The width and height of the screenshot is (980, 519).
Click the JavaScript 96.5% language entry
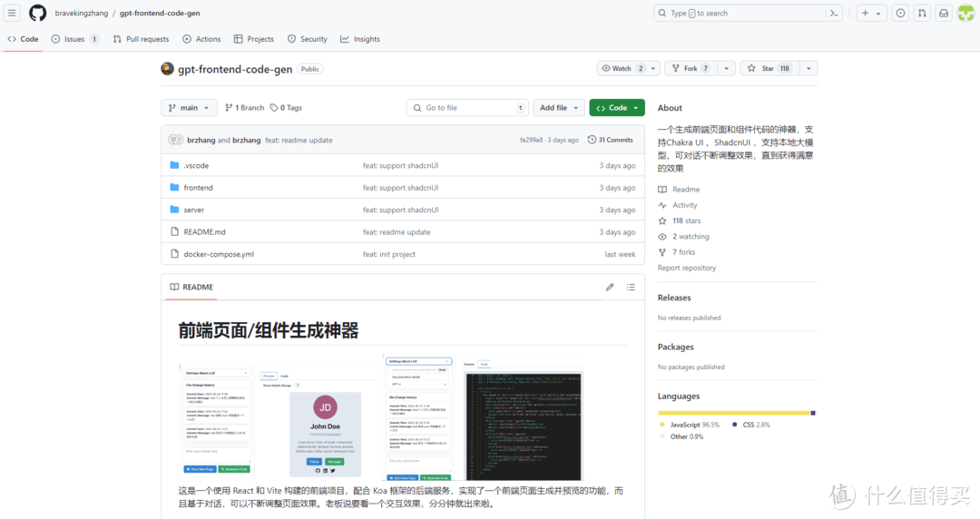(x=690, y=425)
